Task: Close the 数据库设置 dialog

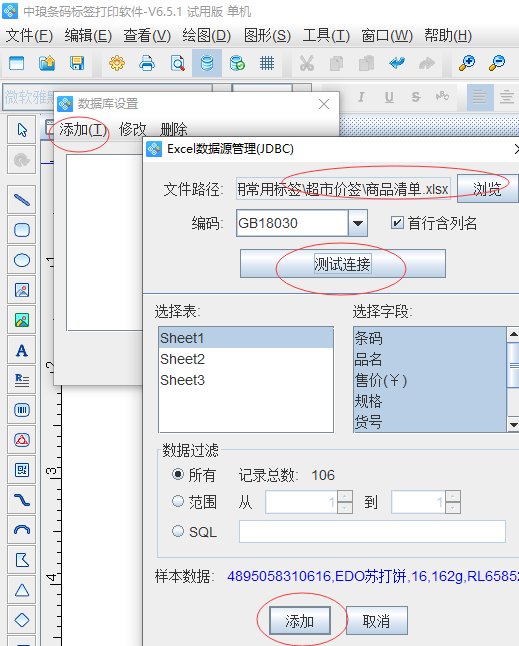Action: tap(324, 104)
